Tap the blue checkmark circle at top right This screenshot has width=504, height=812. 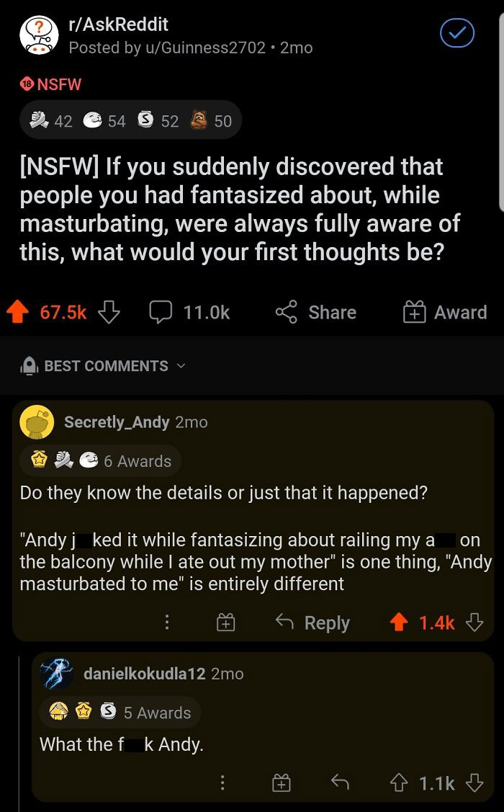pyautogui.click(x=456, y=33)
